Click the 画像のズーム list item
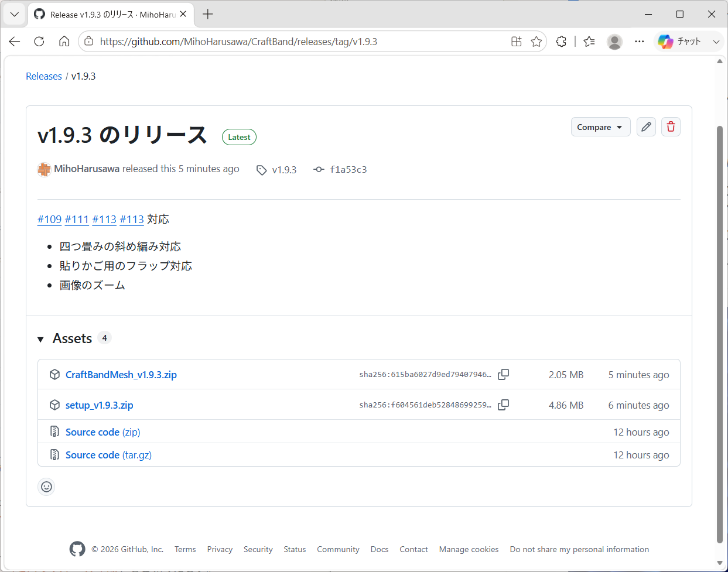728x572 pixels. [x=93, y=285]
